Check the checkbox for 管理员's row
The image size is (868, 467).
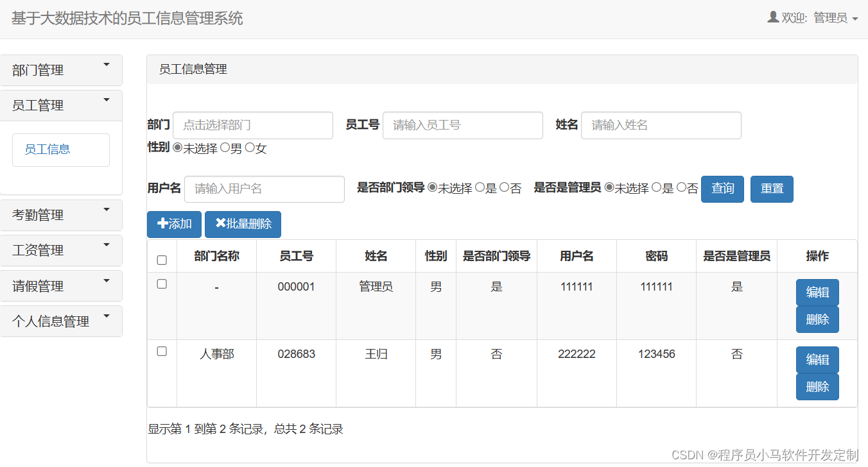pyautogui.click(x=162, y=284)
